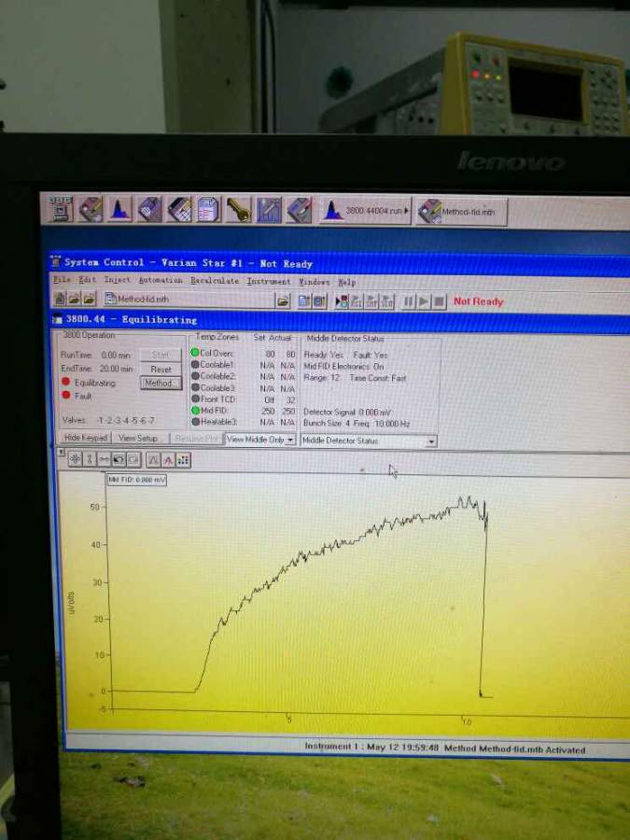630x840 pixels.
Task: Click the Detector Signal 0.000 mV text
Action: 347,412
